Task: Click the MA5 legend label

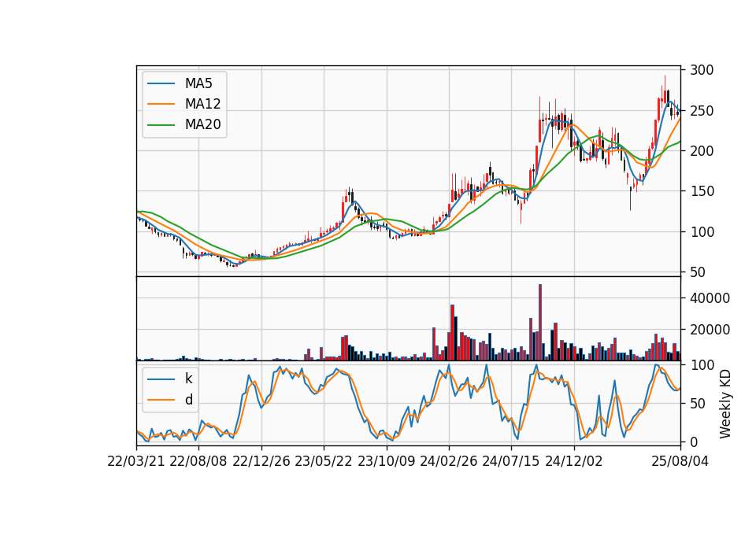Action: pyautogui.click(x=198, y=83)
